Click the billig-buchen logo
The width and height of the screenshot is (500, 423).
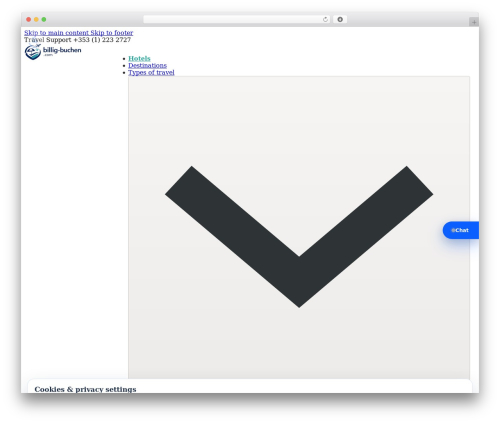click(53, 52)
